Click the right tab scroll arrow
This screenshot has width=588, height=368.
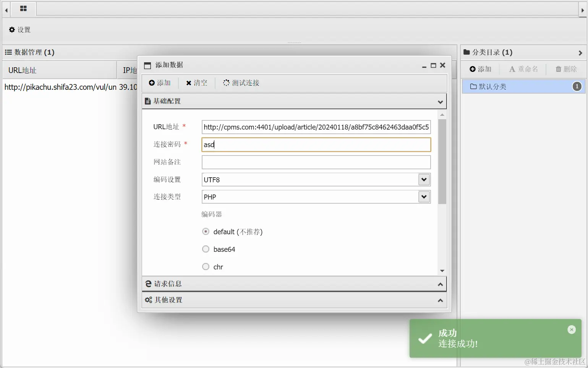pos(583,10)
